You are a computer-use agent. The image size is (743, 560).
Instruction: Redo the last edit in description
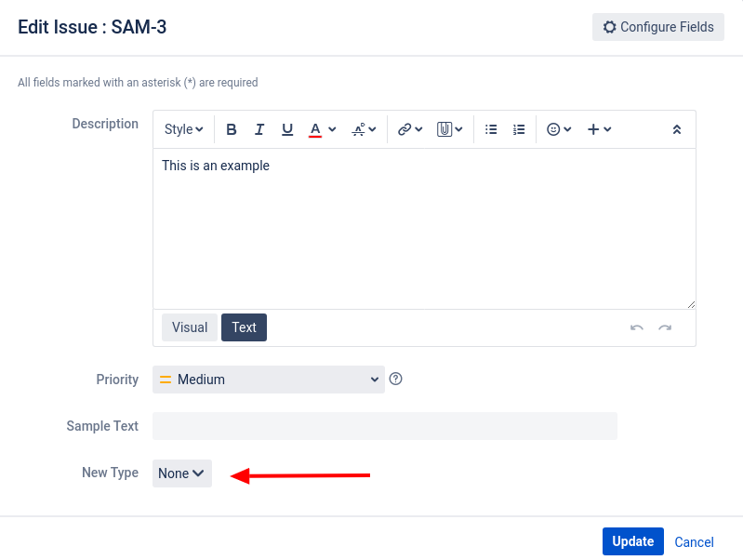[665, 327]
